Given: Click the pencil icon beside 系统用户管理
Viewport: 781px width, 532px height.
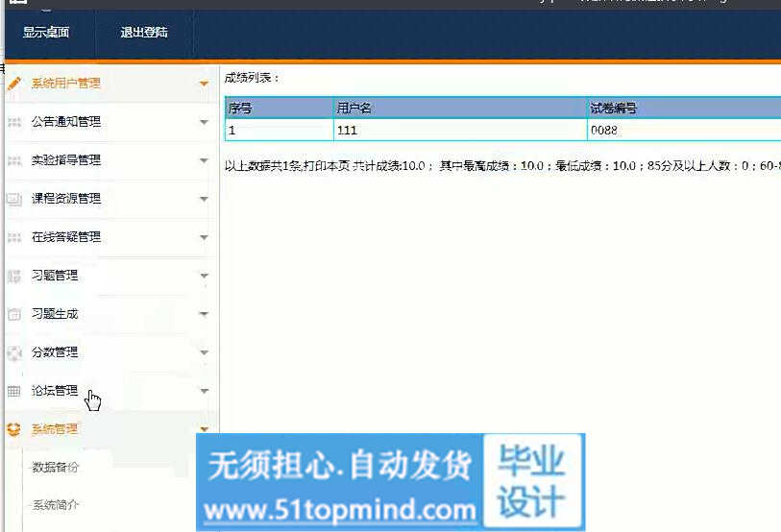Looking at the screenshot, I should [13, 84].
